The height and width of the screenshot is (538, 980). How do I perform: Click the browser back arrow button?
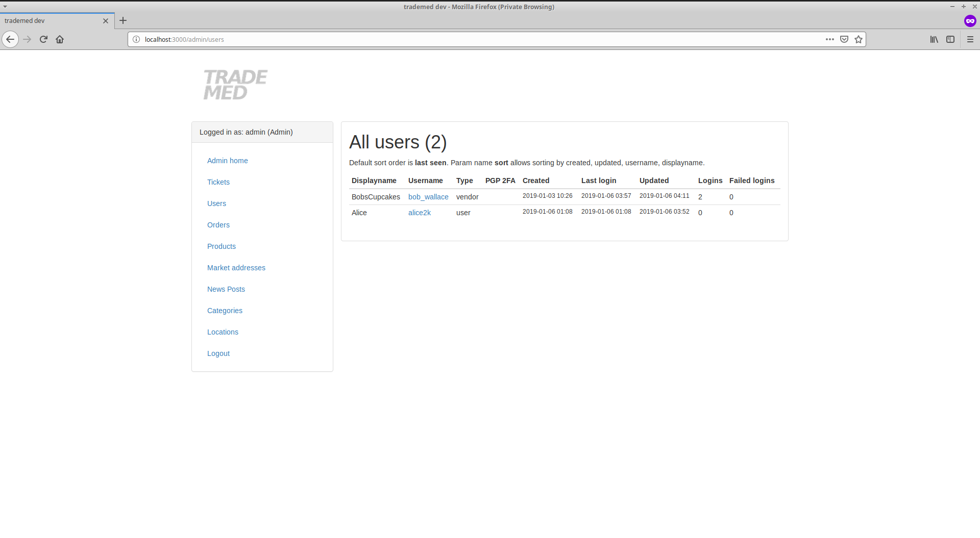[x=10, y=39]
